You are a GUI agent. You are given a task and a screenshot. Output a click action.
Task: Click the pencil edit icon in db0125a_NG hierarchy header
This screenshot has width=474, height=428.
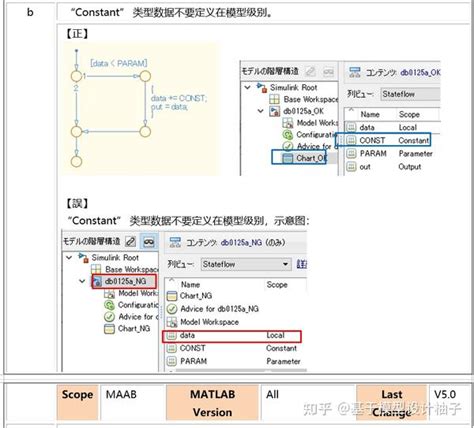pyautogui.click(x=130, y=241)
